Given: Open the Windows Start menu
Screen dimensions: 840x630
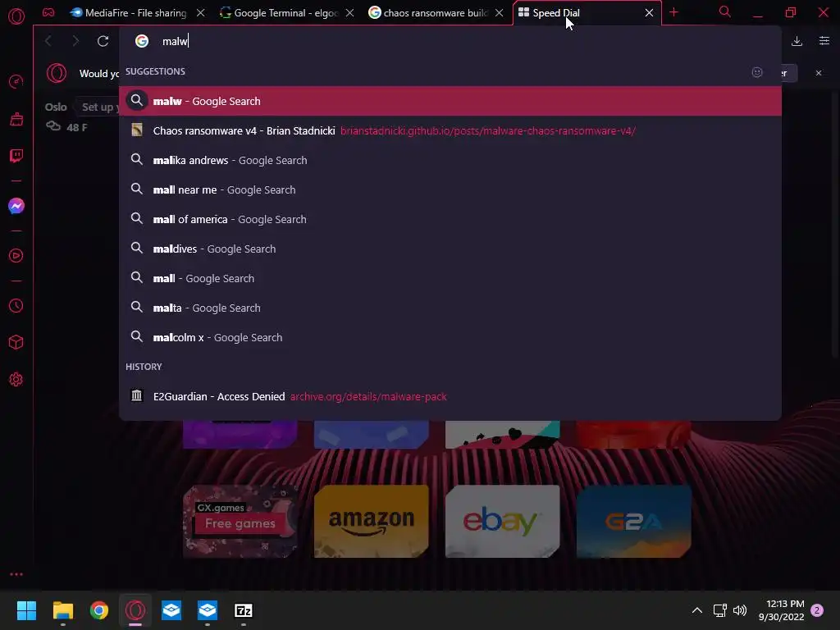Looking at the screenshot, I should coord(26,610).
